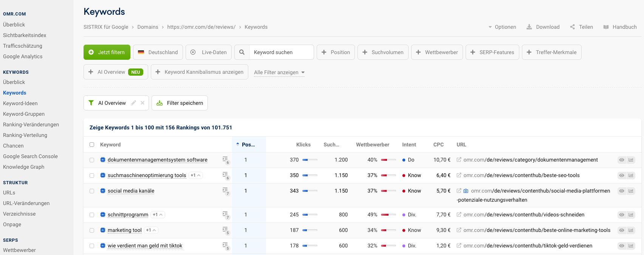
Task: Click AI Overview badge next to dokumentenmanagementsystem software
Action: click(103, 160)
